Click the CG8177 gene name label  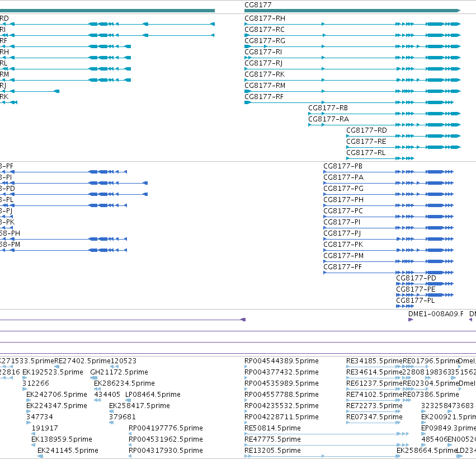pyautogui.click(x=258, y=5)
